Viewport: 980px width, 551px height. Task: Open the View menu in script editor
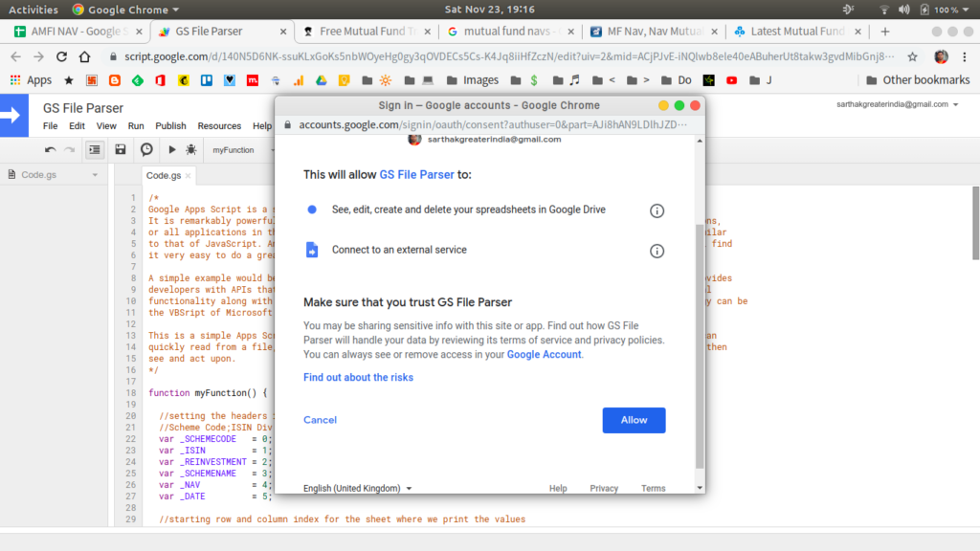[x=106, y=125]
